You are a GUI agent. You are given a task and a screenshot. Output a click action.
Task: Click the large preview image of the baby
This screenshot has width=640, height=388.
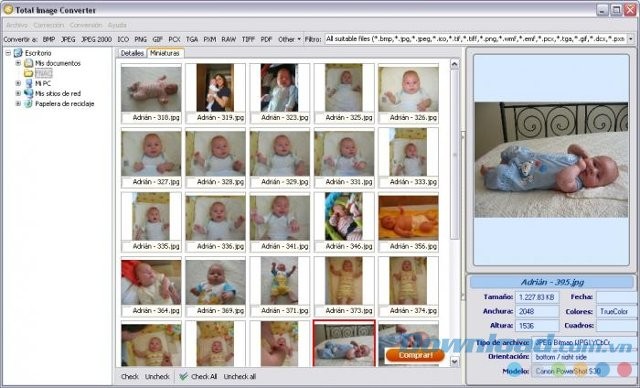pyautogui.click(x=551, y=160)
